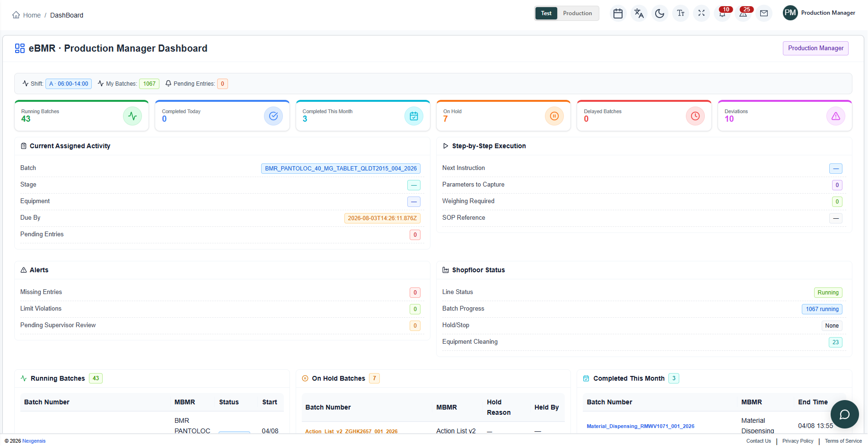This screenshot has width=868, height=446.
Task: Click the Home house icon in breadcrumb
Action: click(16, 15)
